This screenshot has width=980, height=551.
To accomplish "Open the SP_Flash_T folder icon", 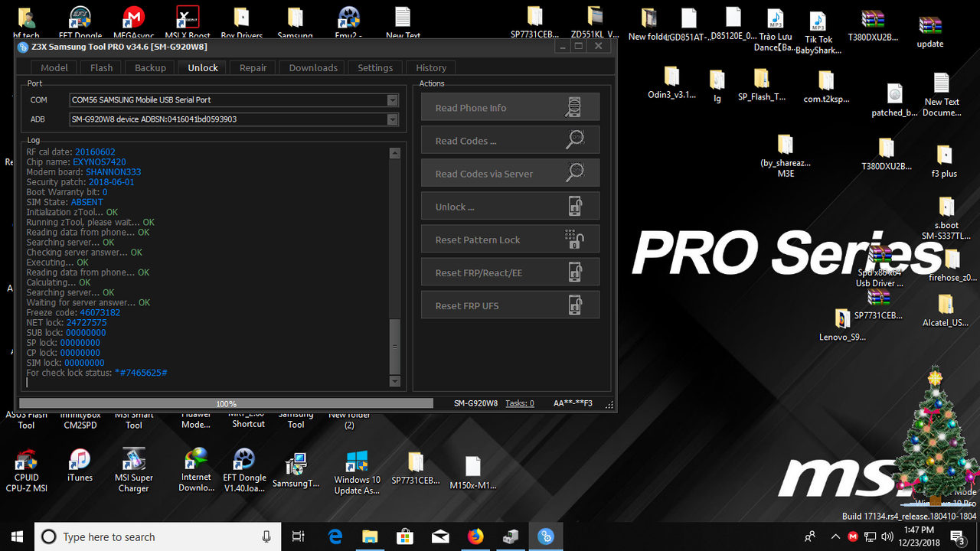I will [761, 84].
